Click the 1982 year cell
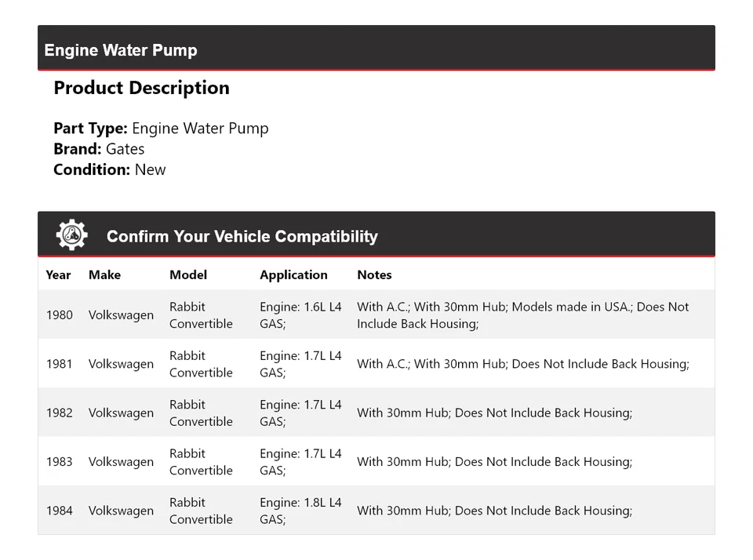 point(59,413)
